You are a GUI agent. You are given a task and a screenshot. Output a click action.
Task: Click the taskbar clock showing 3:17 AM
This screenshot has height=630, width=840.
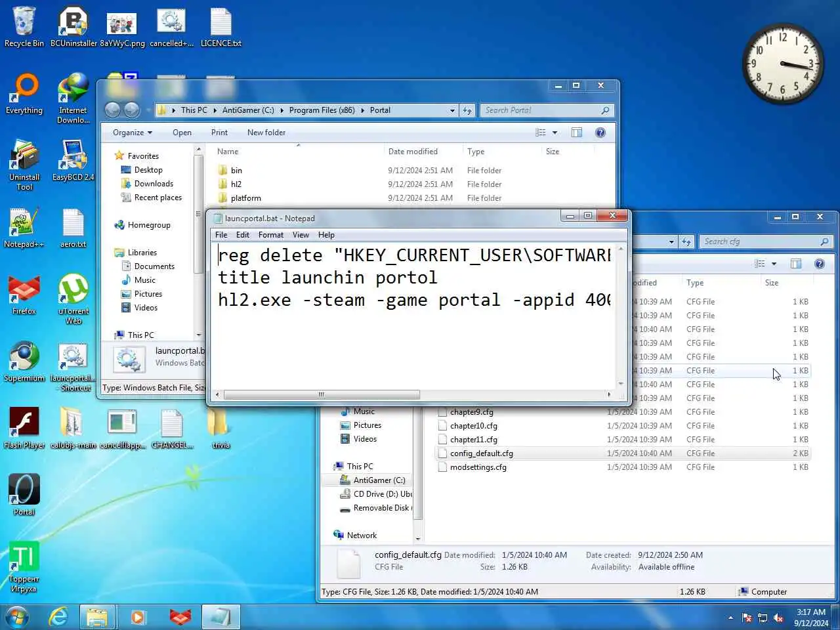pyautogui.click(x=811, y=618)
